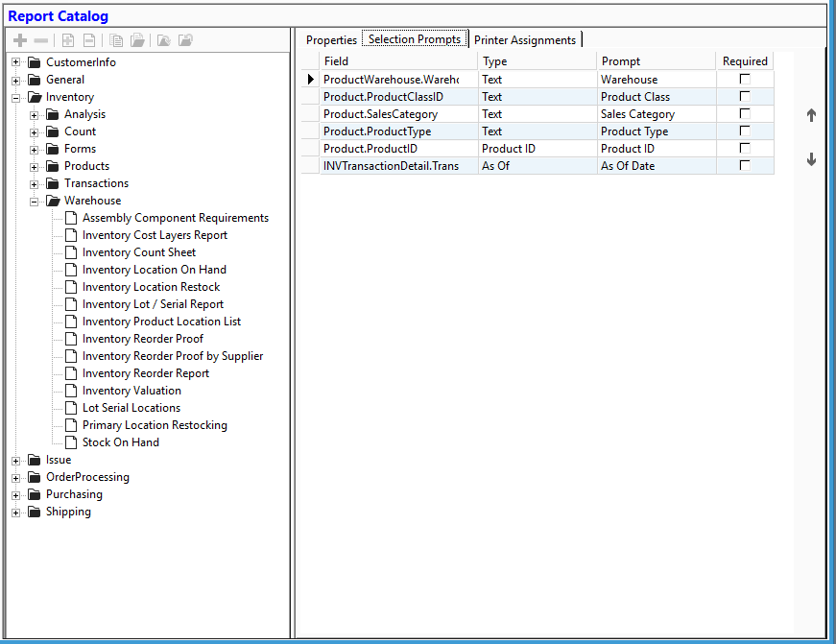Collapse the Warehouse folder

(x=35, y=200)
